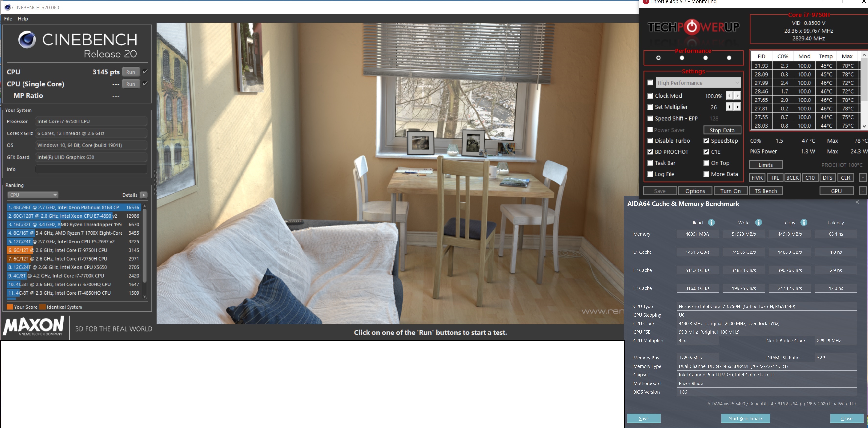Open the CPU ranking type dropdown
The height and width of the screenshot is (428, 868).
33,195
